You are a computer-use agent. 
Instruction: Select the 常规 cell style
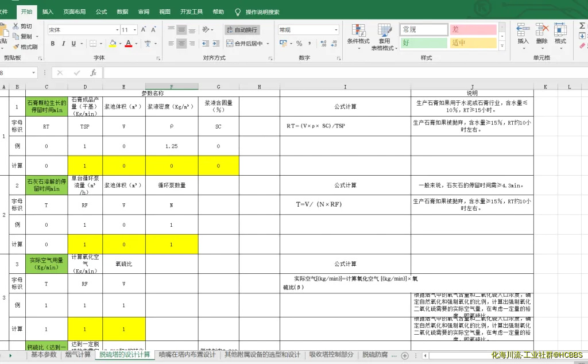pos(424,29)
